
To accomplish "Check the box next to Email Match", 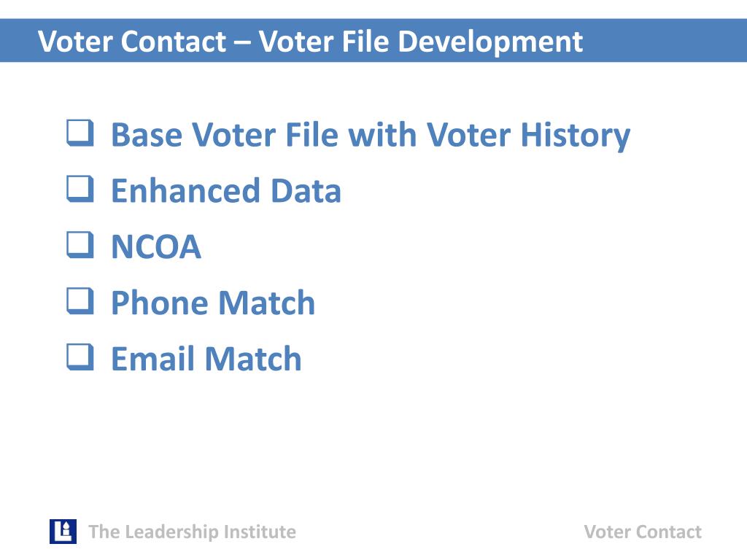I will 80,357.
